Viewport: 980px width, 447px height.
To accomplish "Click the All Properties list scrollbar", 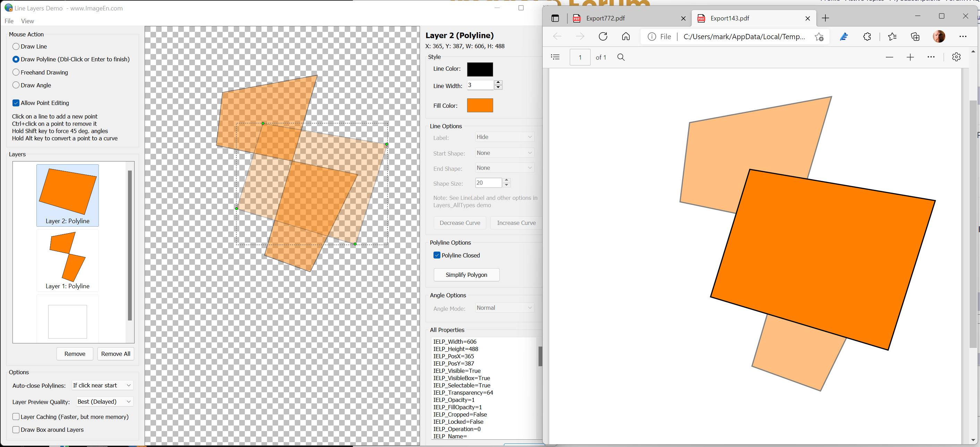I will (x=540, y=356).
